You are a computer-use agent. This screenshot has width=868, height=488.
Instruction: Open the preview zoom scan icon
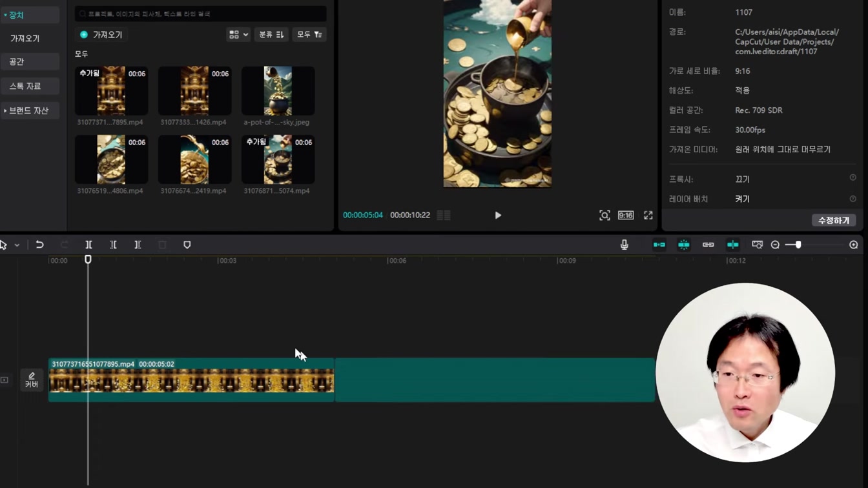pyautogui.click(x=604, y=215)
